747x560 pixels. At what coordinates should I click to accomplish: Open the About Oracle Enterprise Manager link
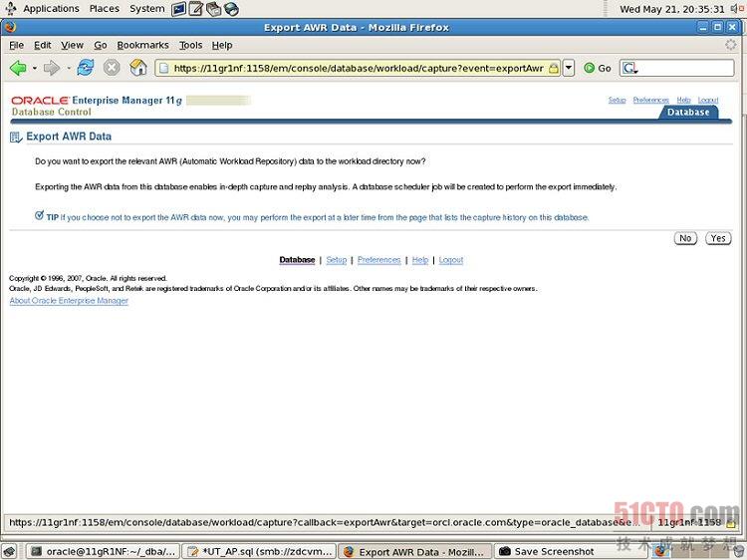coord(69,301)
